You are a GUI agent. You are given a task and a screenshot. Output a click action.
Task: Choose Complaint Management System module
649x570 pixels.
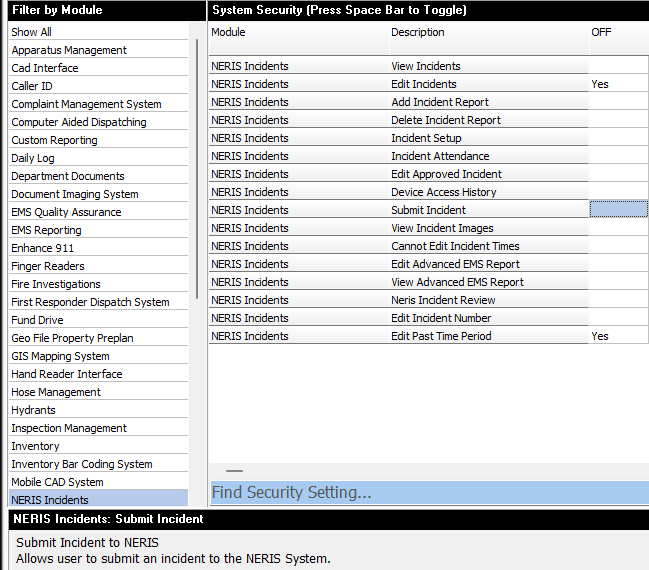pos(99,104)
